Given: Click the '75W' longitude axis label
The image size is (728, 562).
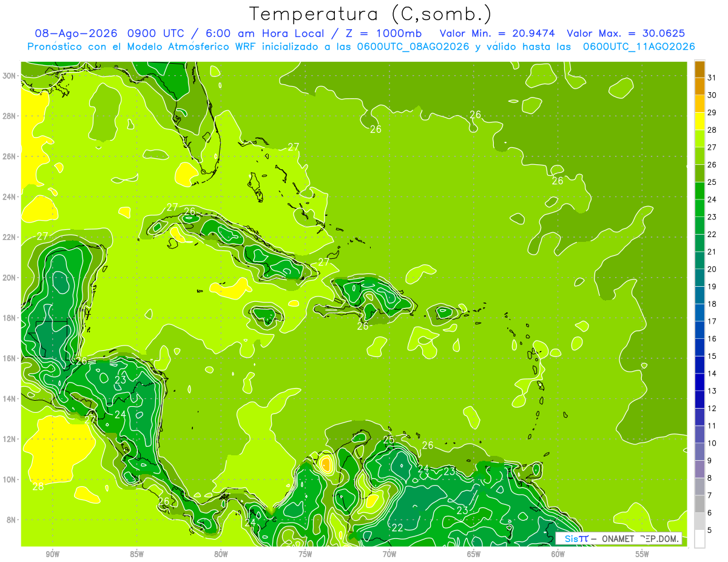Looking at the screenshot, I should pos(305,554).
